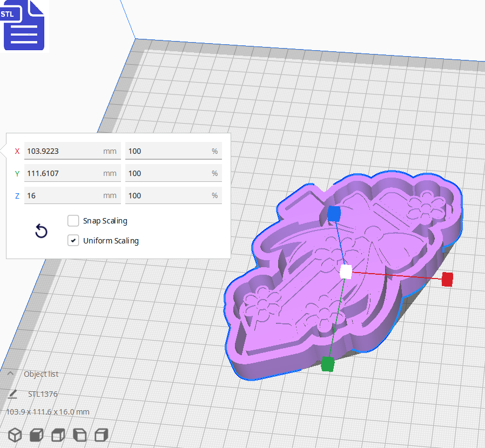Switch to the top view
The image size is (485, 448).
click(58, 435)
